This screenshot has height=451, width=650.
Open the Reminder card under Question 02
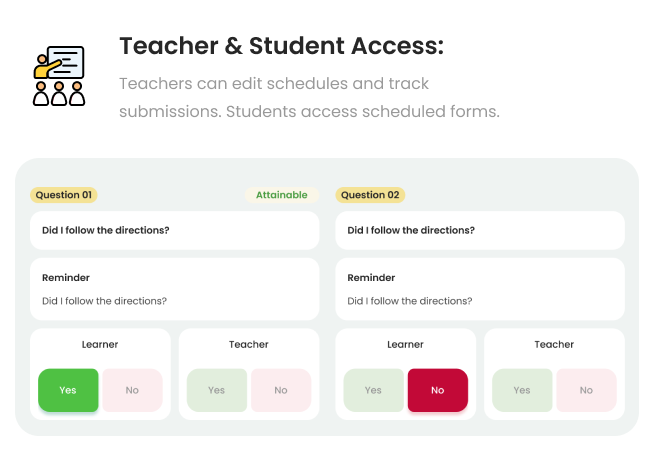pos(480,289)
